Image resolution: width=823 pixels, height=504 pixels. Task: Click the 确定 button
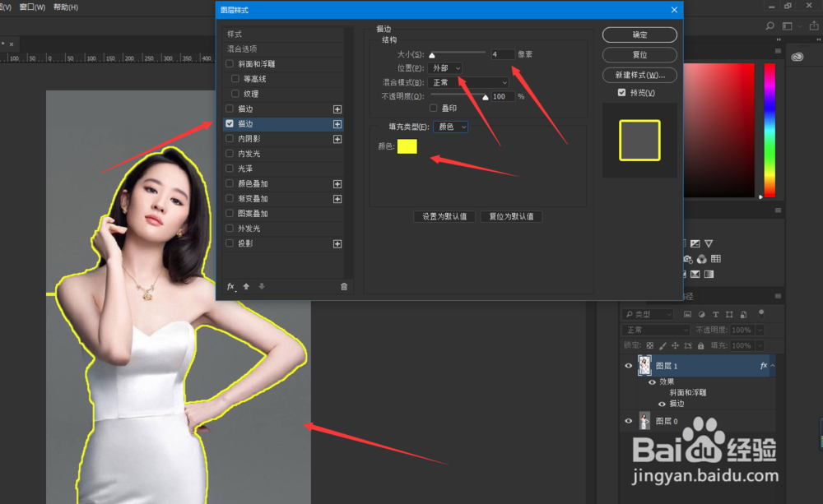pos(639,35)
